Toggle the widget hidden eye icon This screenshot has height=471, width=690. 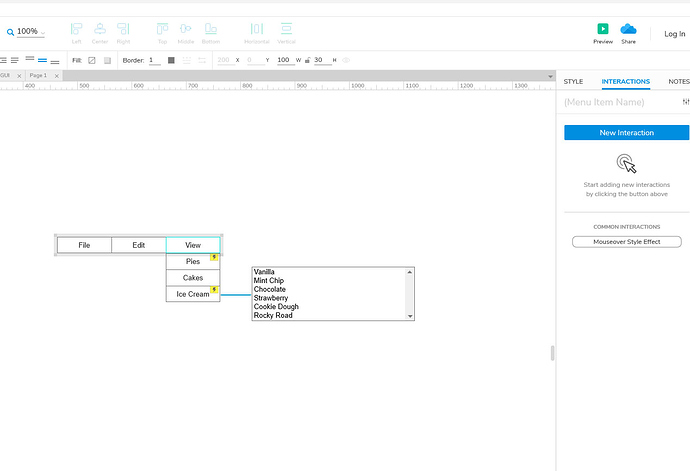coord(346,60)
